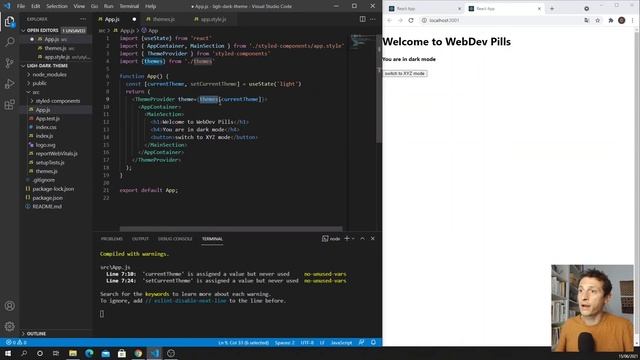Bookmark this page with the star icon

pyautogui.click(x=598, y=20)
